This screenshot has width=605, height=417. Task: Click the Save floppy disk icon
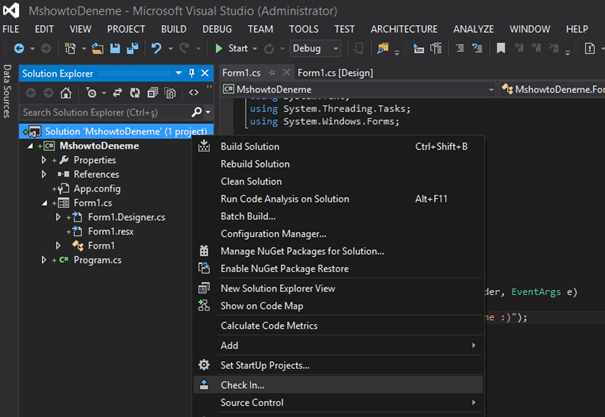tap(115, 49)
